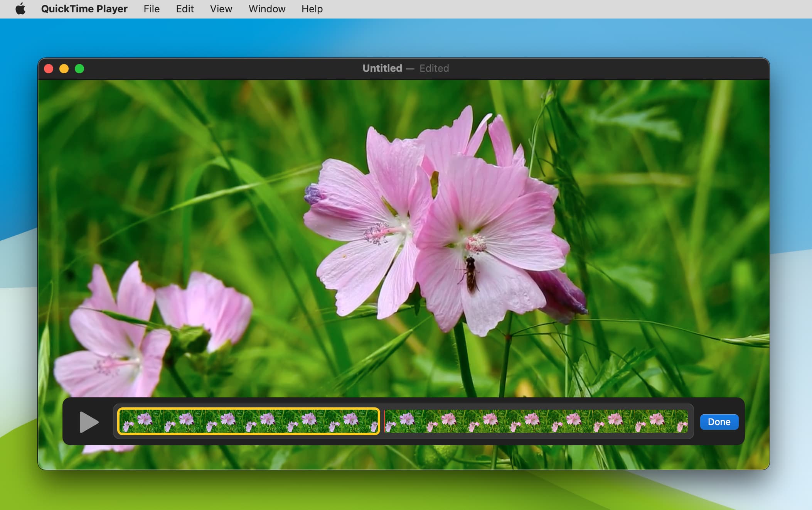Click the Edited label in title bar
Viewport: 812px width, 510px height.
pyautogui.click(x=434, y=68)
